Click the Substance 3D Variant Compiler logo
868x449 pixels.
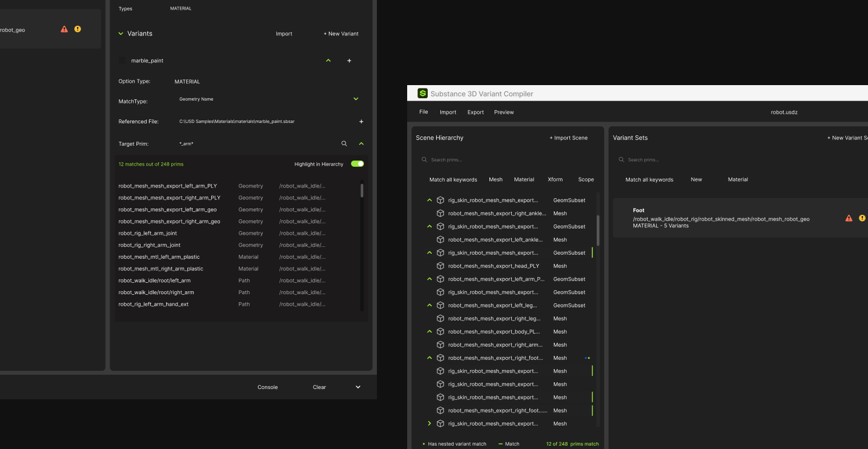click(423, 93)
